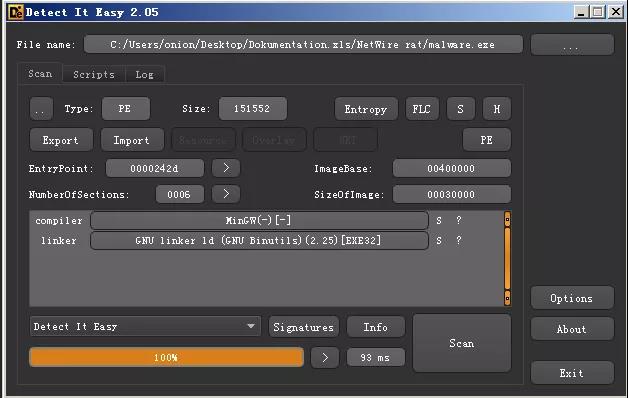The height and width of the screenshot is (398, 628).
Task: Open the Options button
Action: 572,298
